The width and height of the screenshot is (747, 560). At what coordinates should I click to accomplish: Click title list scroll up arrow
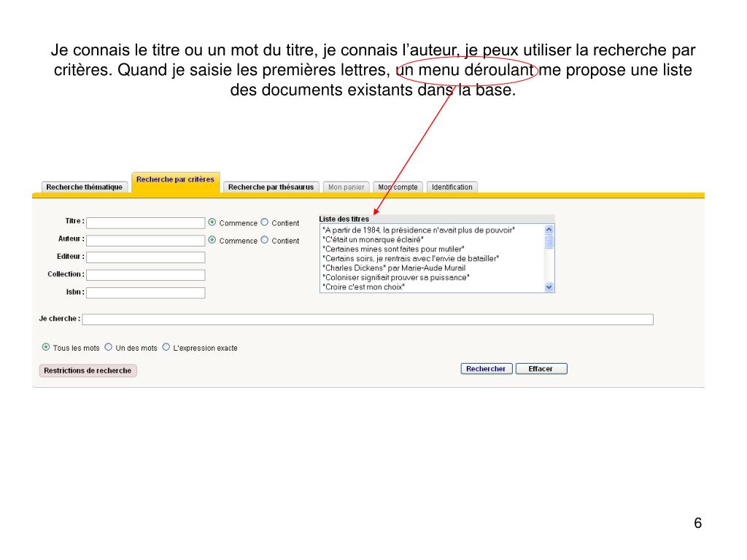(x=549, y=230)
